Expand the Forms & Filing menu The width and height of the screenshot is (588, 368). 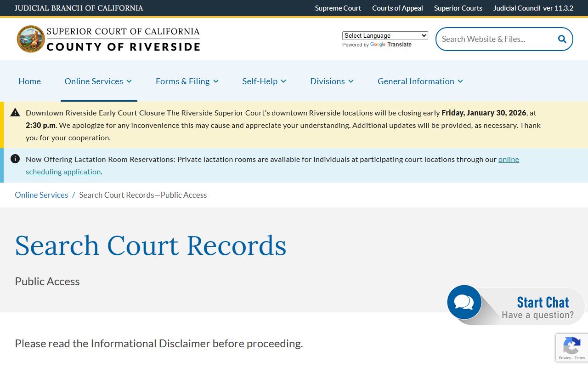point(187,81)
